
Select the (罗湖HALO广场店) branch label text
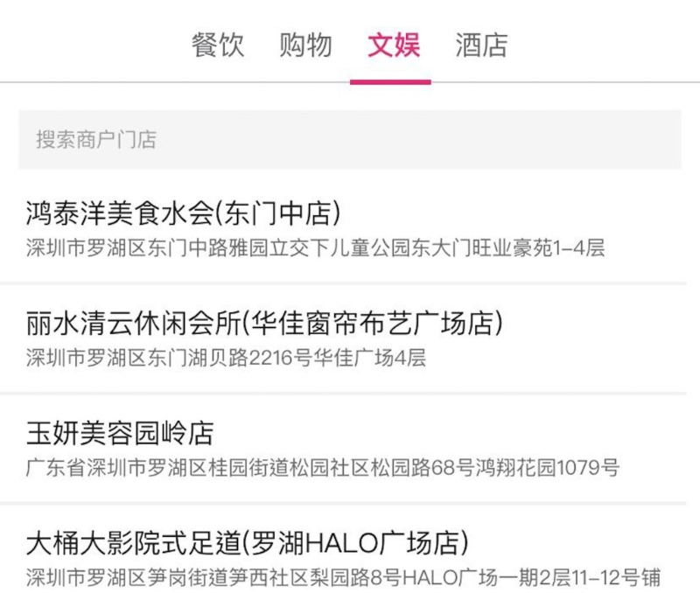(x=355, y=543)
